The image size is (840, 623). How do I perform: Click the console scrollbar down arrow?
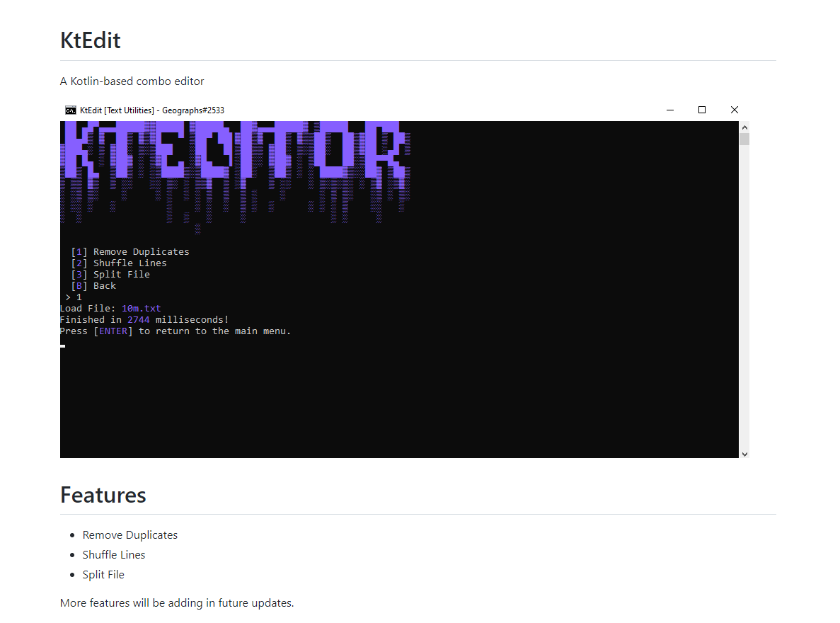coord(744,453)
